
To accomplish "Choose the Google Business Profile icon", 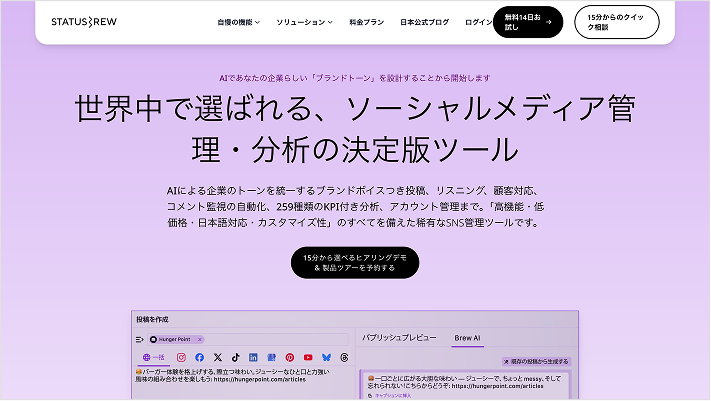I will point(272,357).
